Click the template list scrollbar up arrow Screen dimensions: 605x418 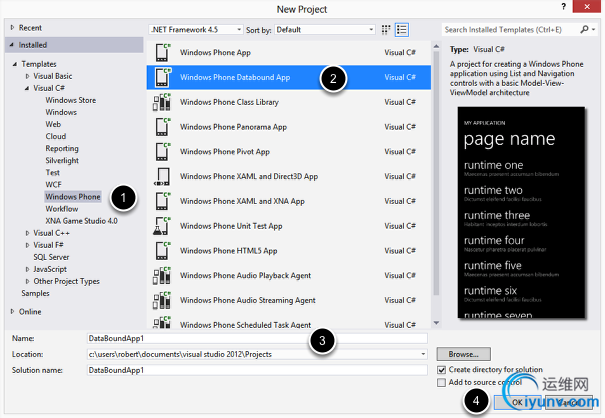tap(436, 46)
